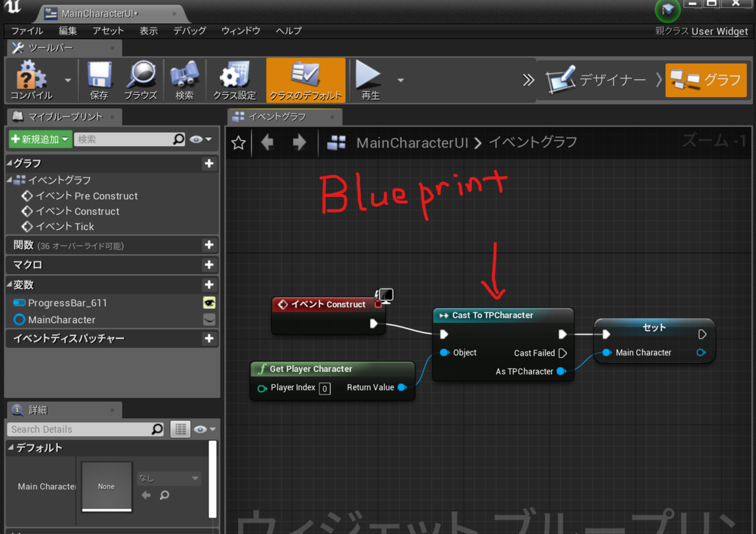Select Class Defaults (クラスのデフォルト) button

tap(306, 79)
